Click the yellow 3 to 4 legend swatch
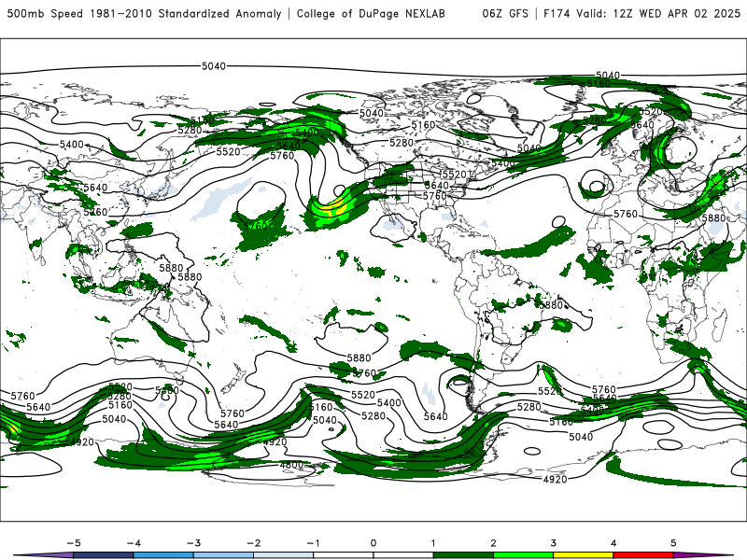The height and width of the screenshot is (560, 747). 584,555
